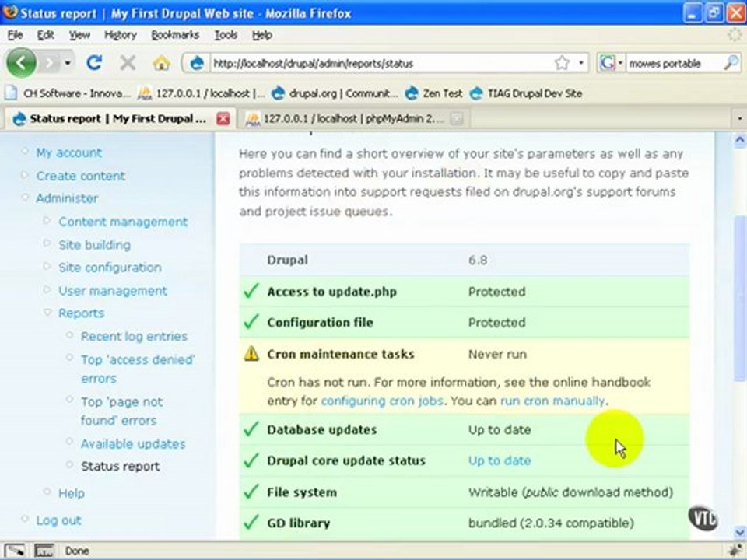Screen dimensions: 747x560
Task: Open Recent log entries report
Action: 134,336
